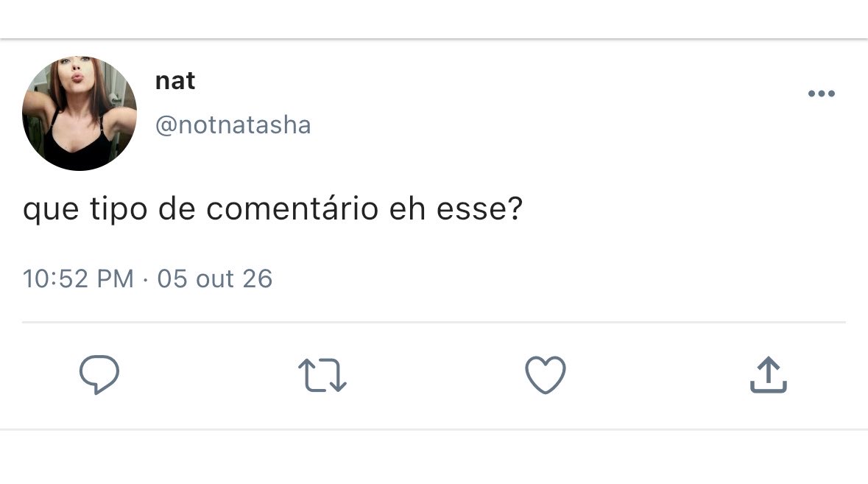
Task: Tap the share tray arrow icon
Action: [769, 375]
